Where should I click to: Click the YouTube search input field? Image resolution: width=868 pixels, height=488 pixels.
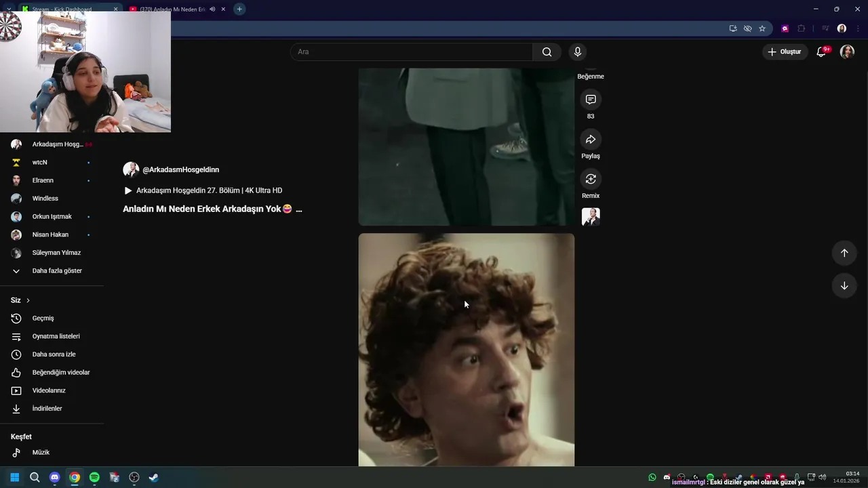point(412,52)
